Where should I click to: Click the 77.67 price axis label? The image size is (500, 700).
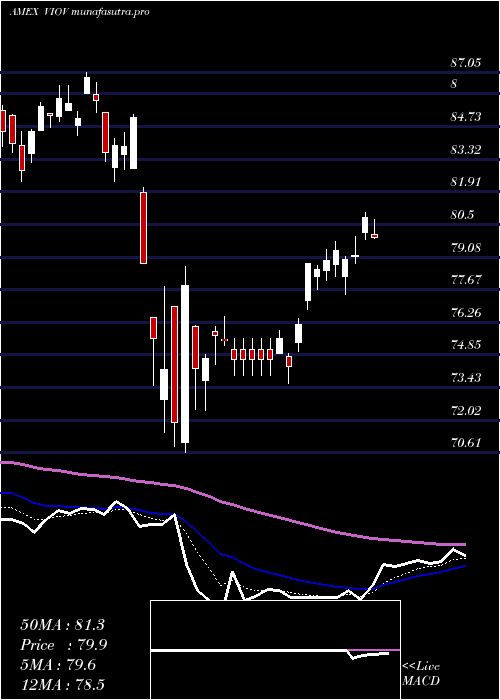(x=466, y=280)
